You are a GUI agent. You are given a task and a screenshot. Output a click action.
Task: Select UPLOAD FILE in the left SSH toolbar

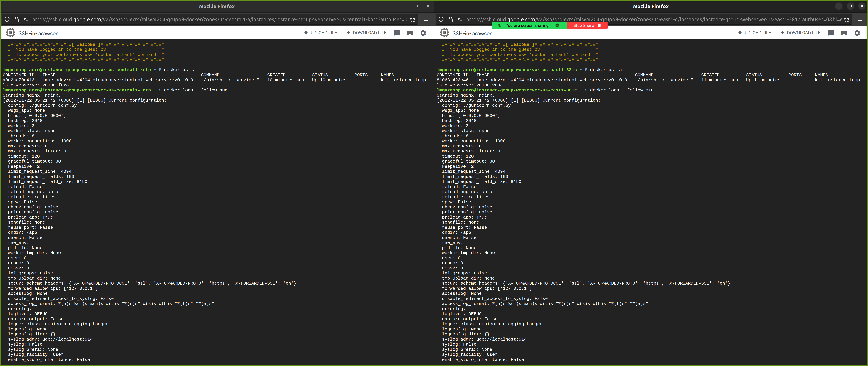pyautogui.click(x=320, y=33)
